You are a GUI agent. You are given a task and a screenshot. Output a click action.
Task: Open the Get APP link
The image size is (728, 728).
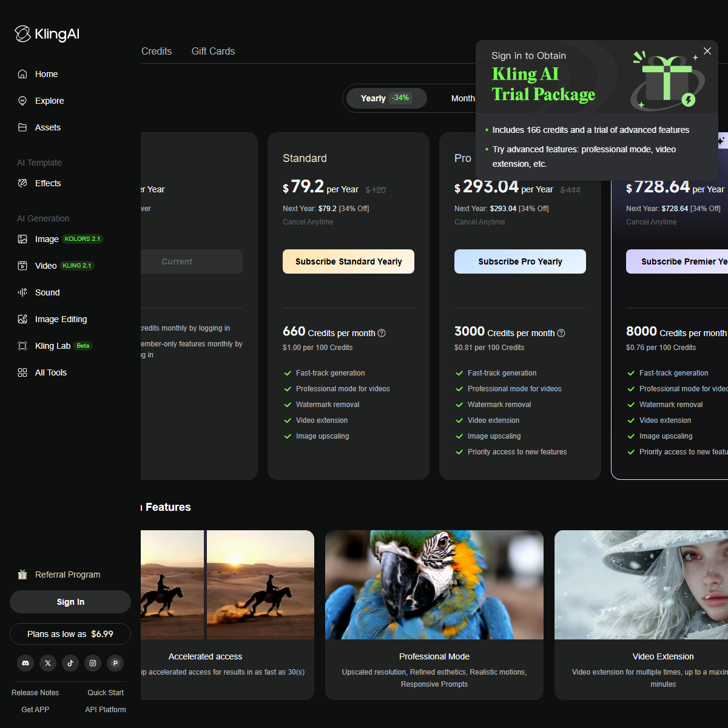[35, 710]
